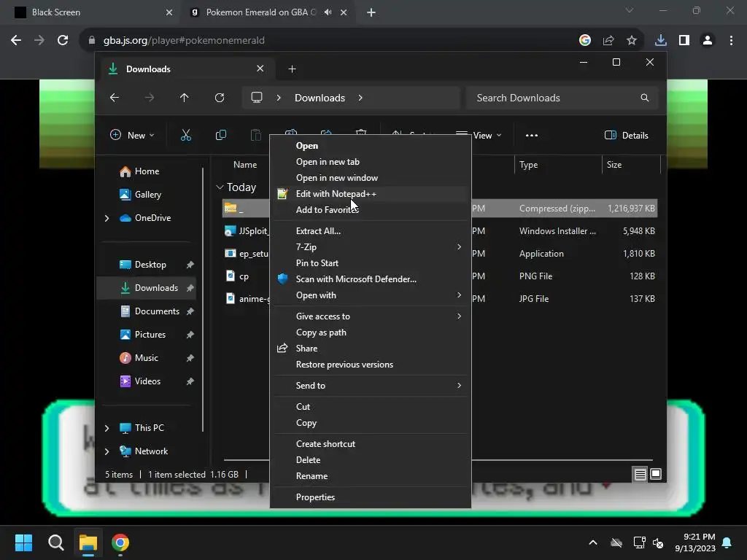Show hidden tray icons chevron
Viewport: 747px width, 560px height.
(593, 542)
